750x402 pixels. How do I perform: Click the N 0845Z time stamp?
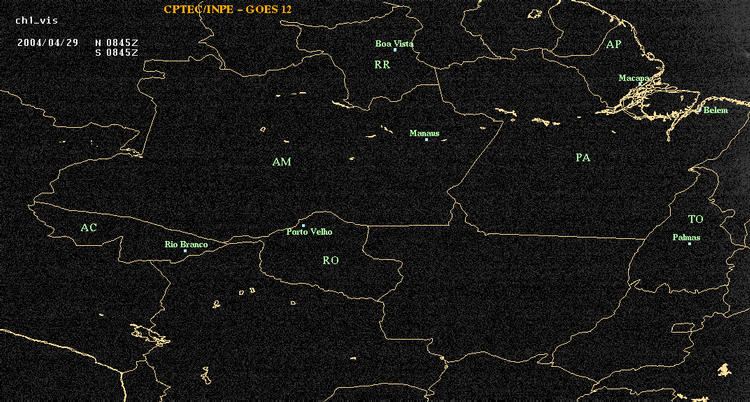pyautogui.click(x=116, y=42)
